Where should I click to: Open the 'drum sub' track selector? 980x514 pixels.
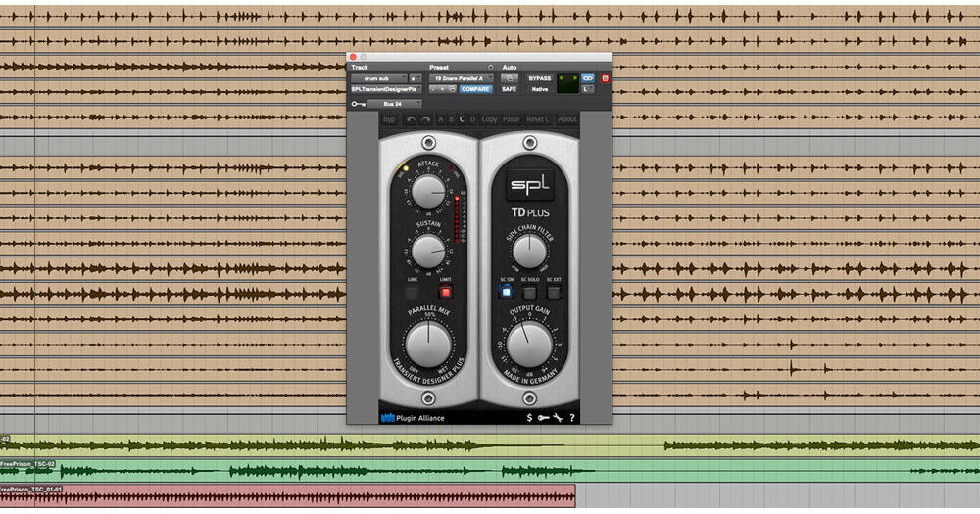pos(378,78)
